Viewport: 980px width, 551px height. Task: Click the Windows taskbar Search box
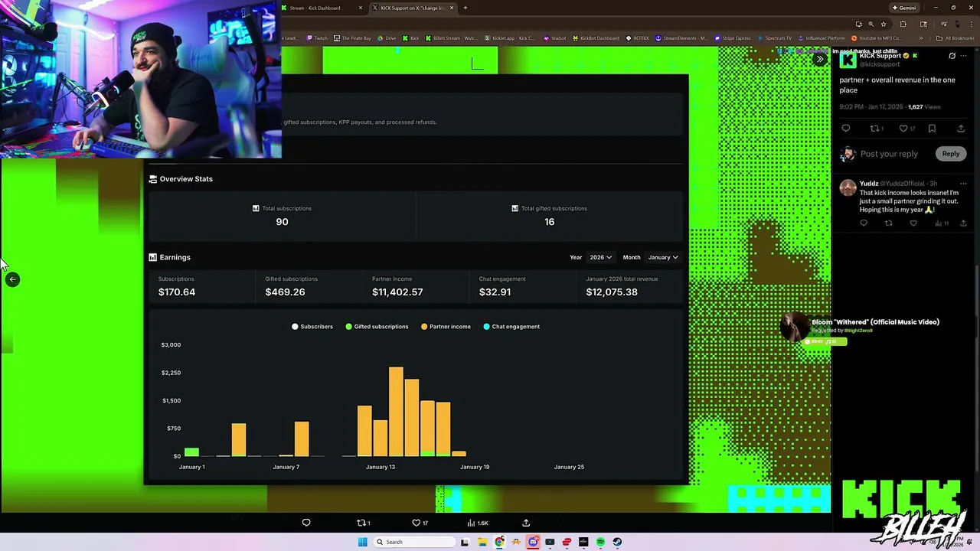(413, 542)
